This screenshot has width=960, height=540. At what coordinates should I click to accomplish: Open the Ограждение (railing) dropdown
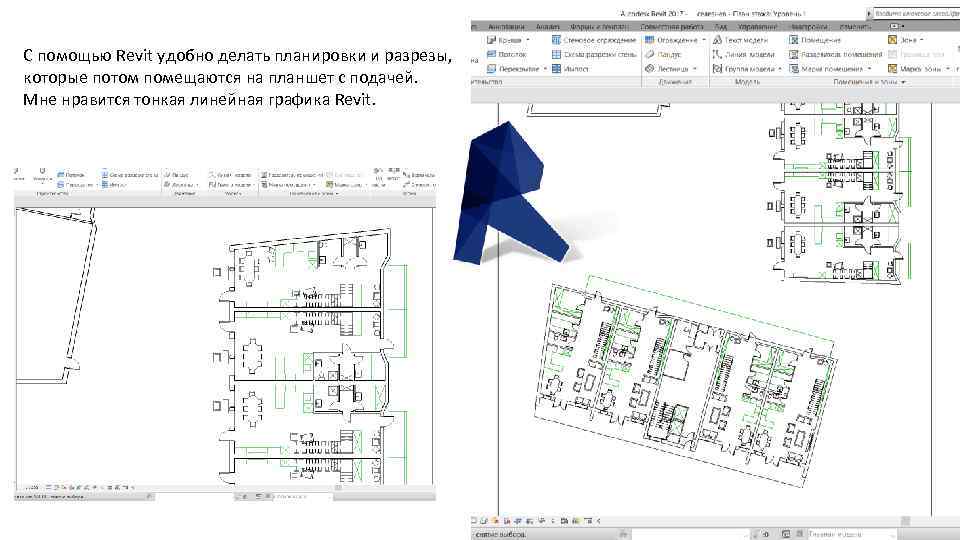[x=703, y=40]
